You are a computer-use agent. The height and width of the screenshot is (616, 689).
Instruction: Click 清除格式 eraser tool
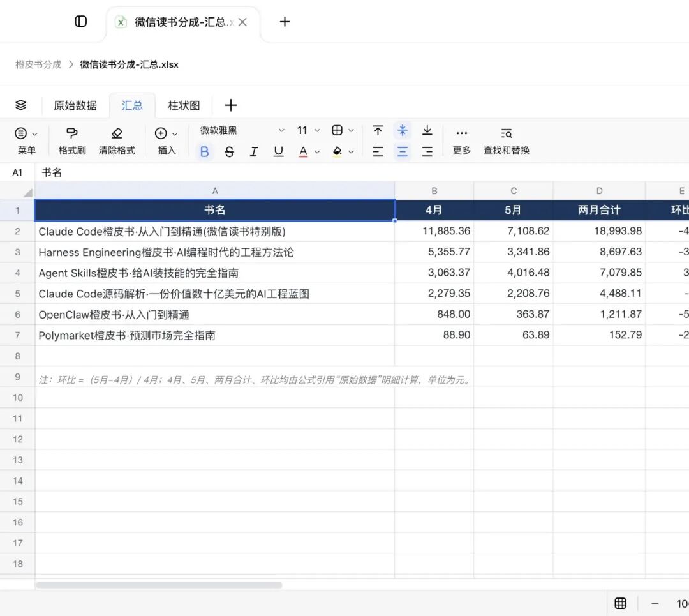click(x=117, y=140)
